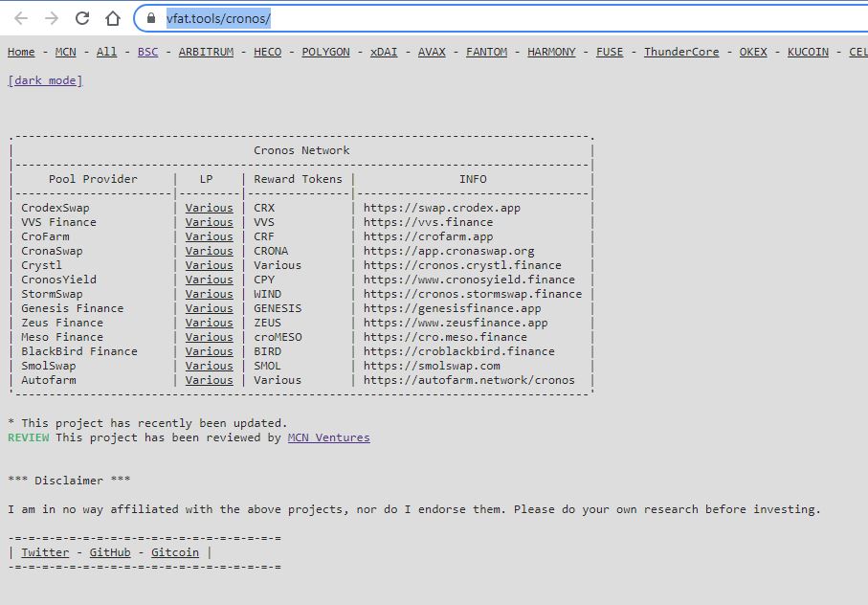
Task: Click the croMESO reward token text
Action: (278, 337)
